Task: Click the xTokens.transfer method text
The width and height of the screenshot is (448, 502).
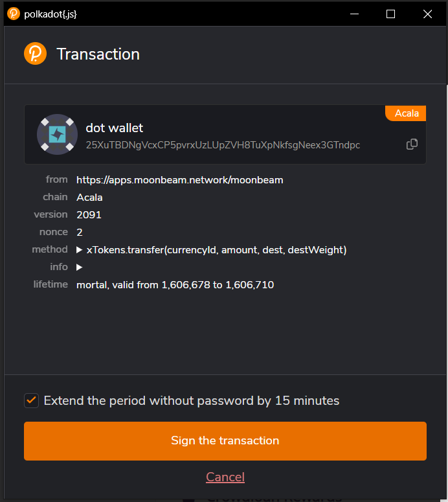Action: tap(216, 249)
